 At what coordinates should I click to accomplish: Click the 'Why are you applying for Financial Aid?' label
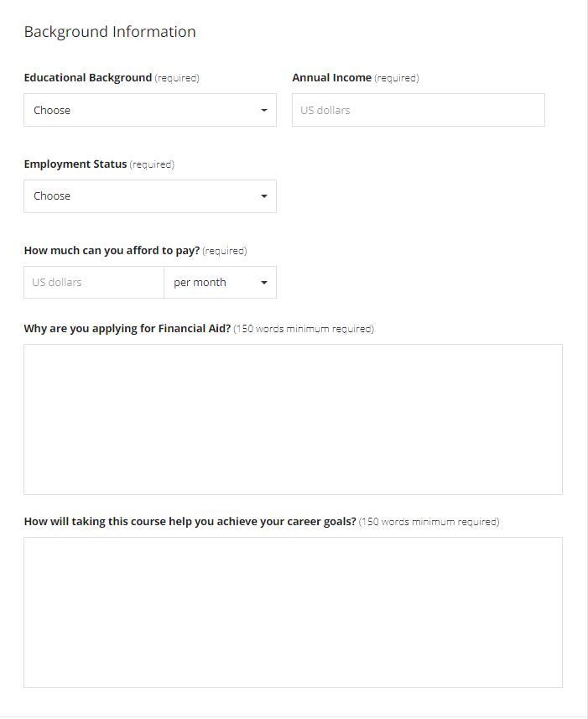coord(127,329)
